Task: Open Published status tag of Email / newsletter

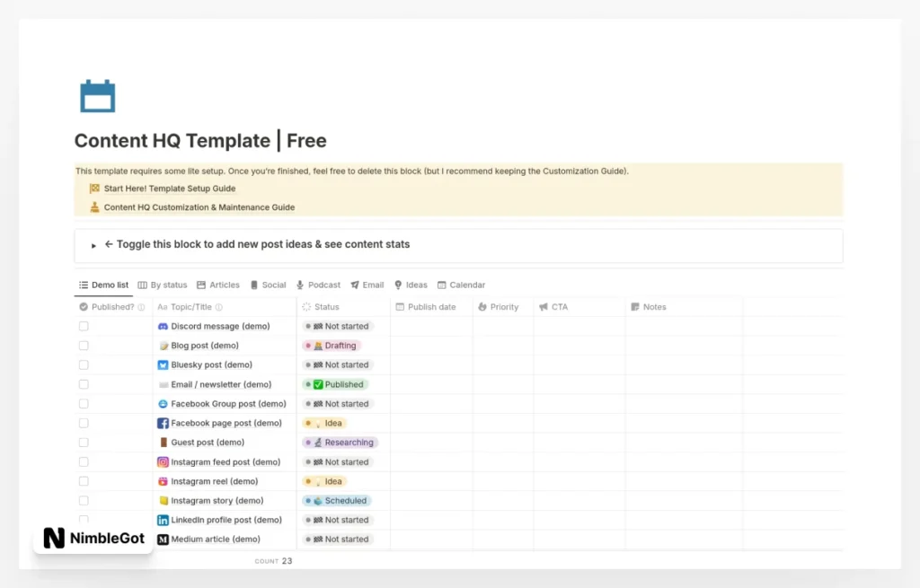Action: (335, 384)
